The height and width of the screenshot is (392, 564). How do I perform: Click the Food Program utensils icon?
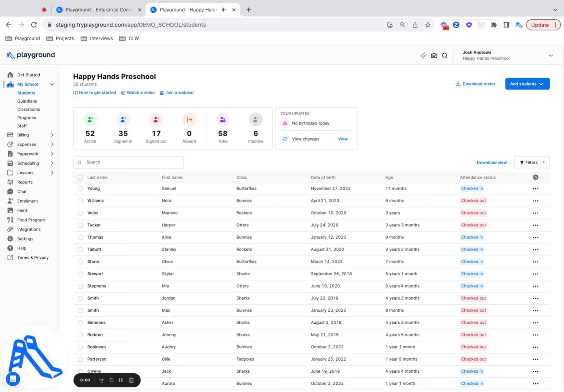tap(10, 220)
